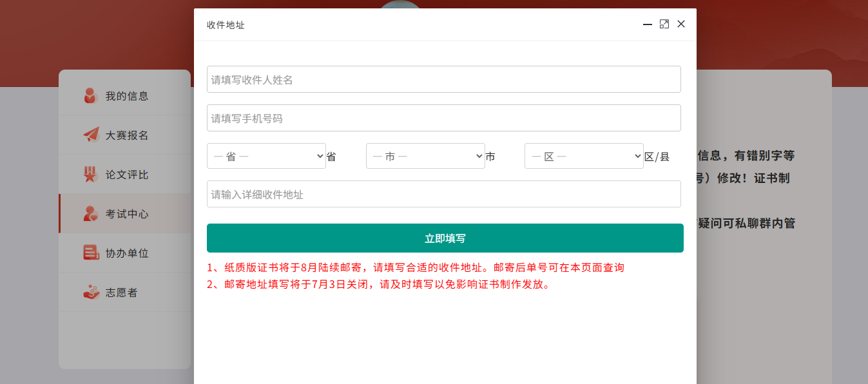Open the 省 province dropdown

click(266, 156)
